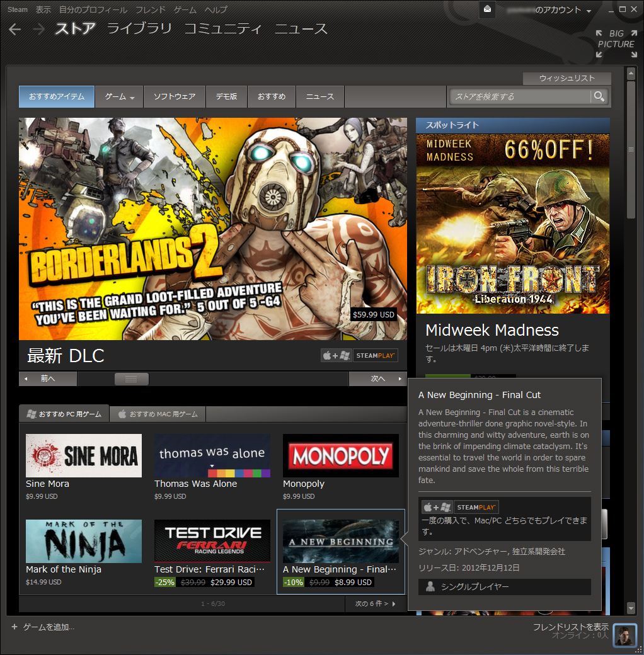Image resolution: width=644 pixels, height=655 pixels.
Task: Click the 最新 DLC heading
Action: point(66,356)
